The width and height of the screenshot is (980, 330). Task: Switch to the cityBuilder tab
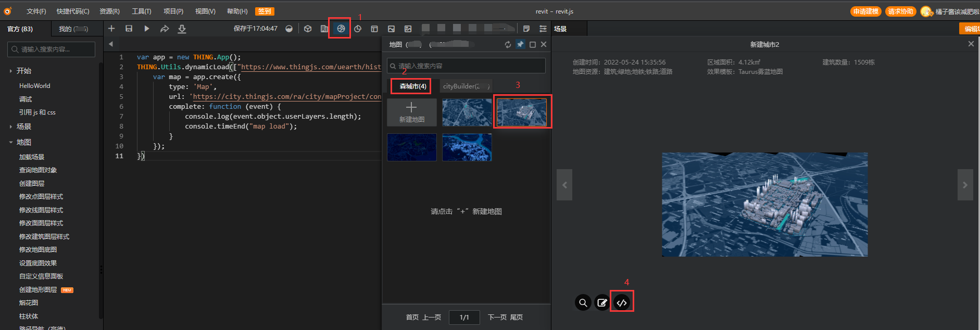click(x=466, y=86)
